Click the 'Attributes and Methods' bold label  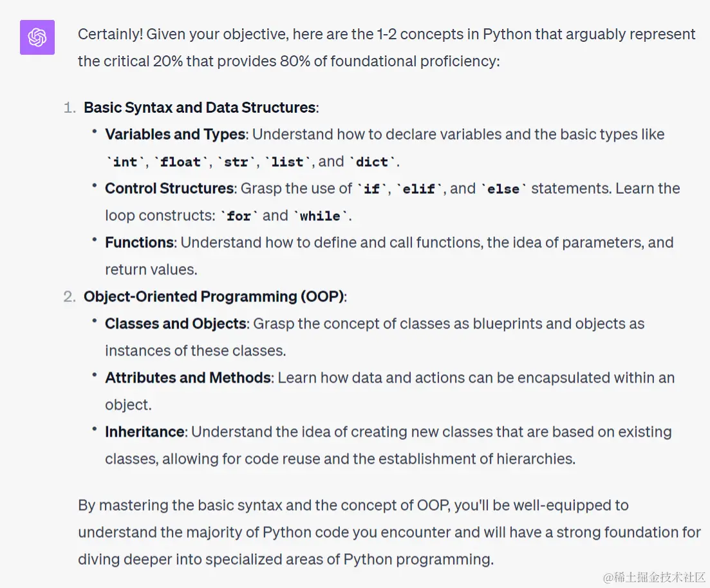click(189, 377)
